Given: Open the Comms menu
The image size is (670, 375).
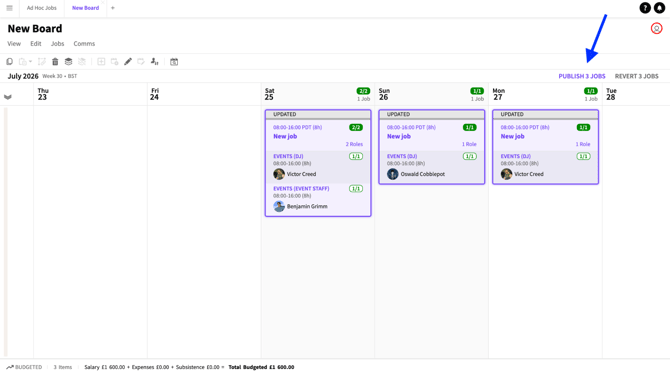Looking at the screenshot, I should coord(84,44).
